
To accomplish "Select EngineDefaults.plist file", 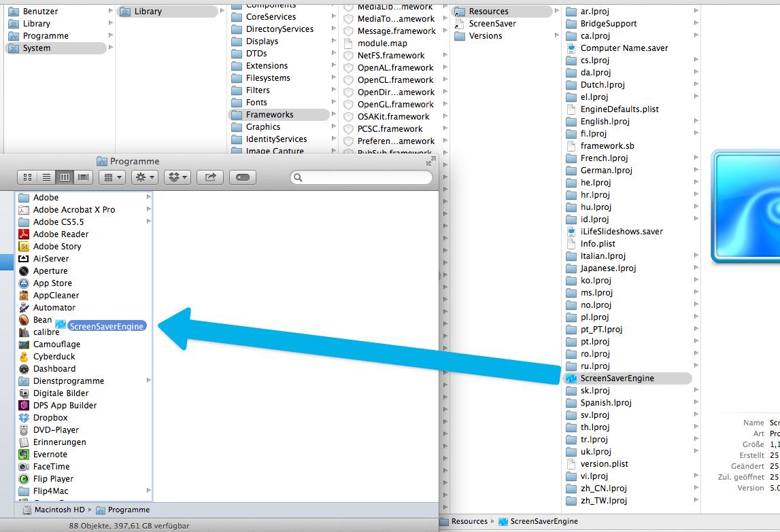I will tap(620, 109).
